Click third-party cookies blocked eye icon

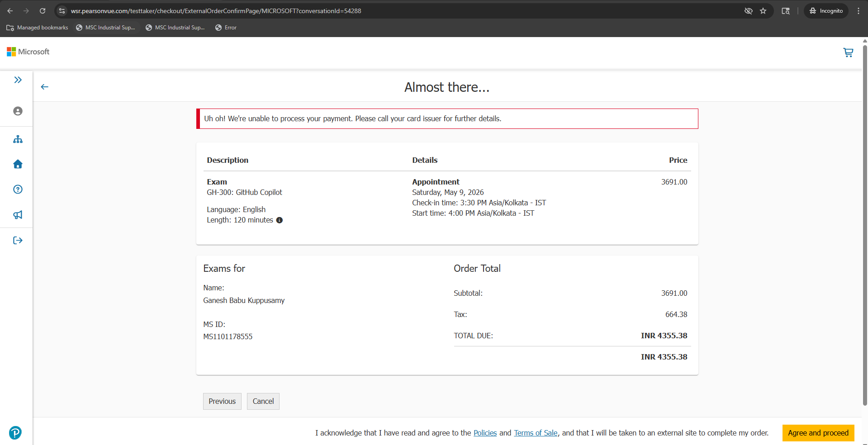(x=749, y=11)
